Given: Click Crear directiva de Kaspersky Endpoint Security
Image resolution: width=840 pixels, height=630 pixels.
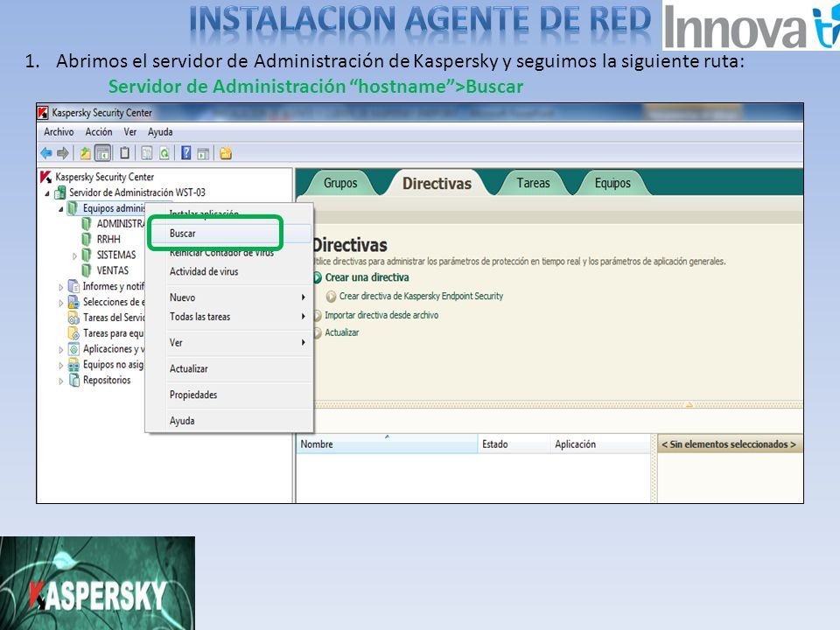Looking at the screenshot, I should tap(421, 297).
